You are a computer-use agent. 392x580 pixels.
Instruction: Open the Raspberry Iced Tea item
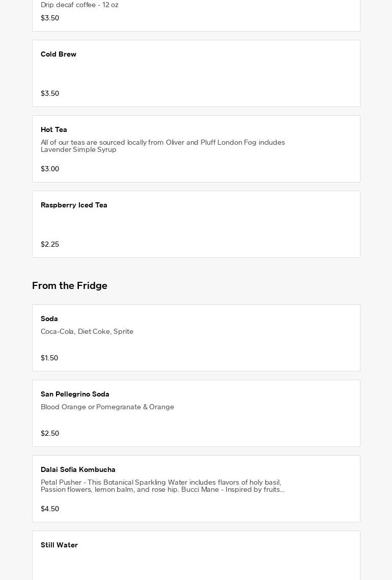(74, 205)
